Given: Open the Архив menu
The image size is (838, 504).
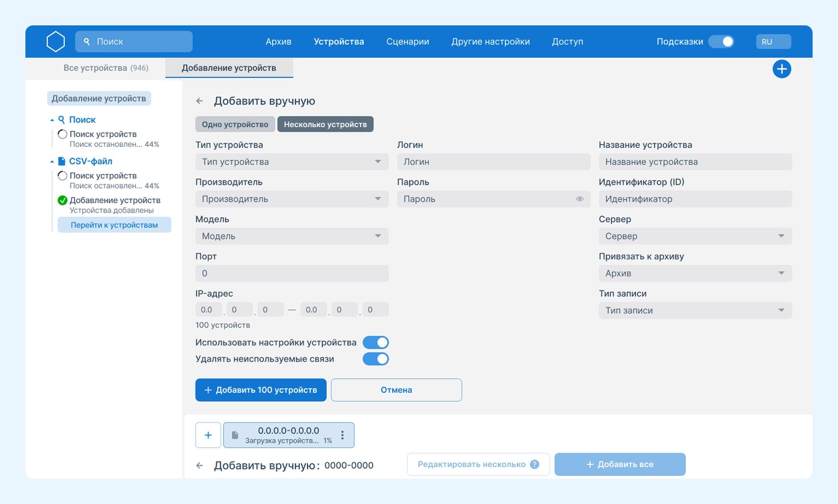Looking at the screenshot, I should click(278, 41).
